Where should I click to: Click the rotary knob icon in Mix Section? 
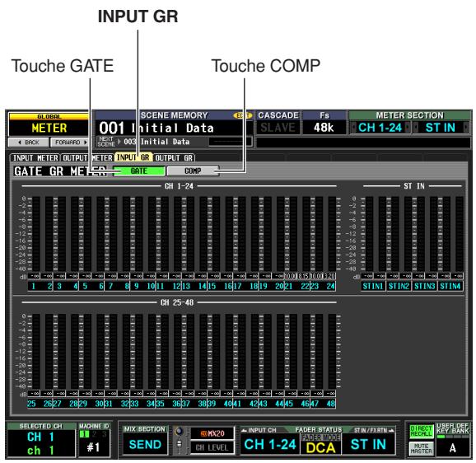pos(180,431)
